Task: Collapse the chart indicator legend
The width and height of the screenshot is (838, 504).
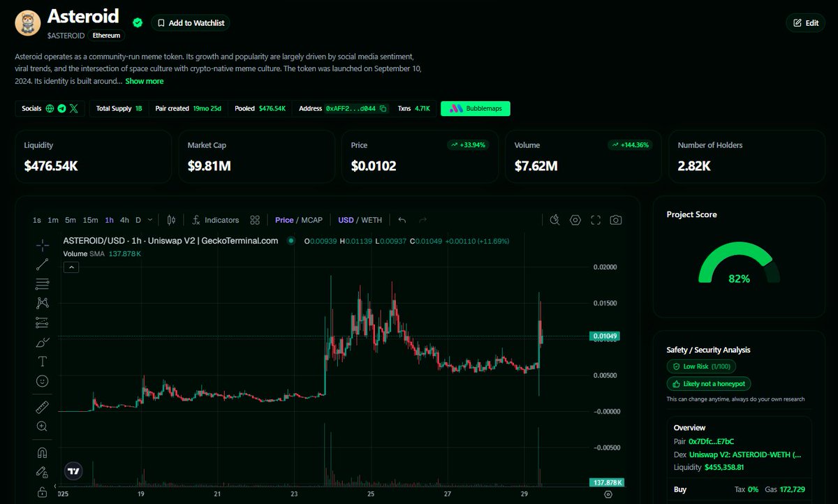Action: 71,267
